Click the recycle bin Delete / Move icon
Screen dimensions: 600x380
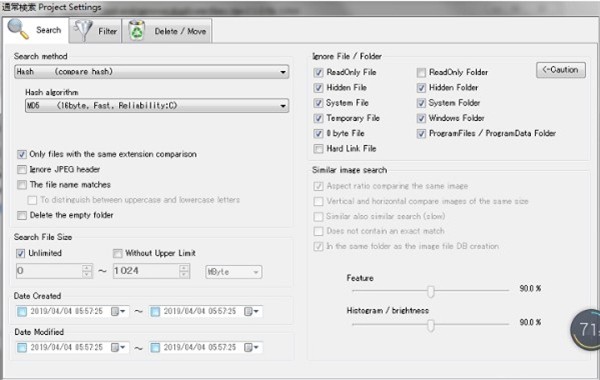pos(137,31)
